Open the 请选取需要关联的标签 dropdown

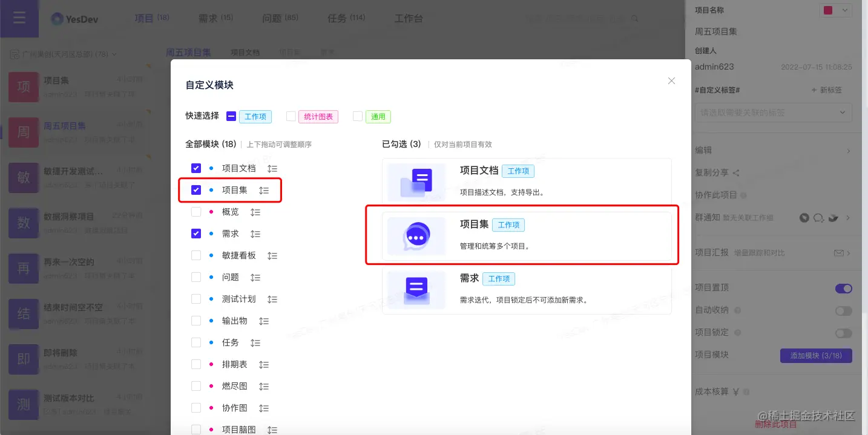coord(774,112)
